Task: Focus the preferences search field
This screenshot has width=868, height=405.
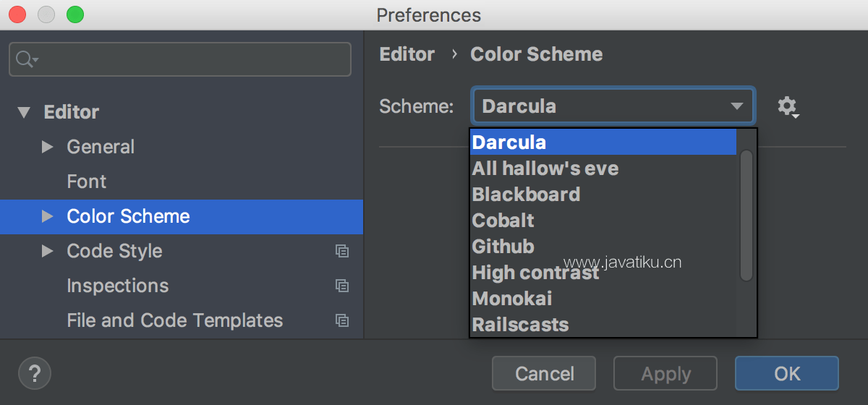Action: tap(180, 59)
